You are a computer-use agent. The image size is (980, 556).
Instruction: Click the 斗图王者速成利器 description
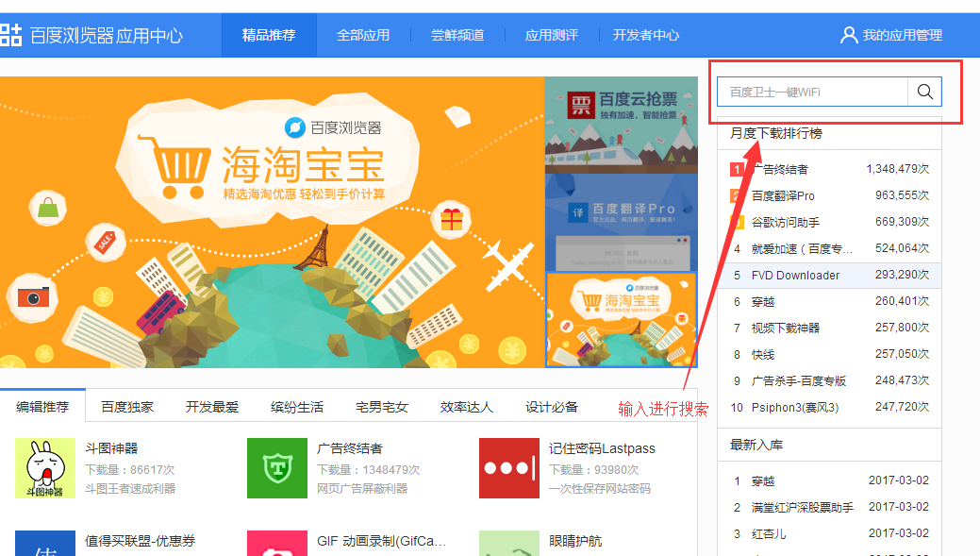(130, 488)
